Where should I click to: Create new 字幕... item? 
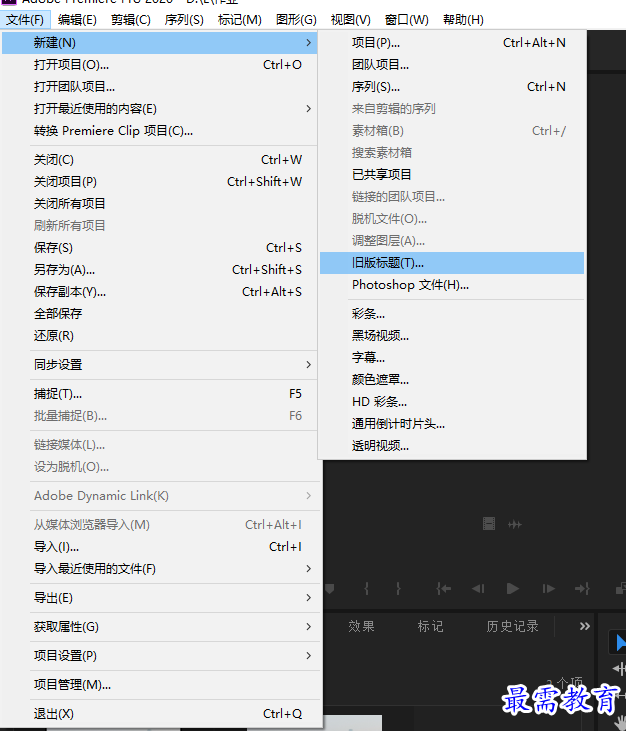452,358
